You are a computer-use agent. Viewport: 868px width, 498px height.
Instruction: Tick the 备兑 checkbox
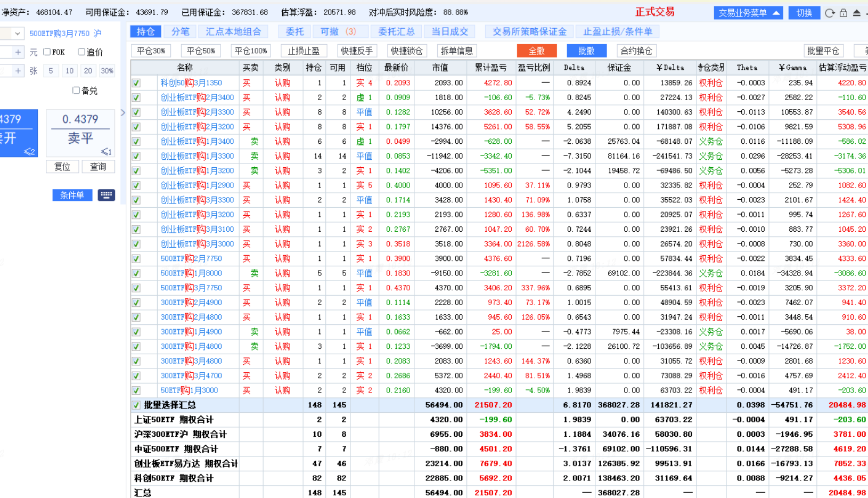pyautogui.click(x=76, y=91)
